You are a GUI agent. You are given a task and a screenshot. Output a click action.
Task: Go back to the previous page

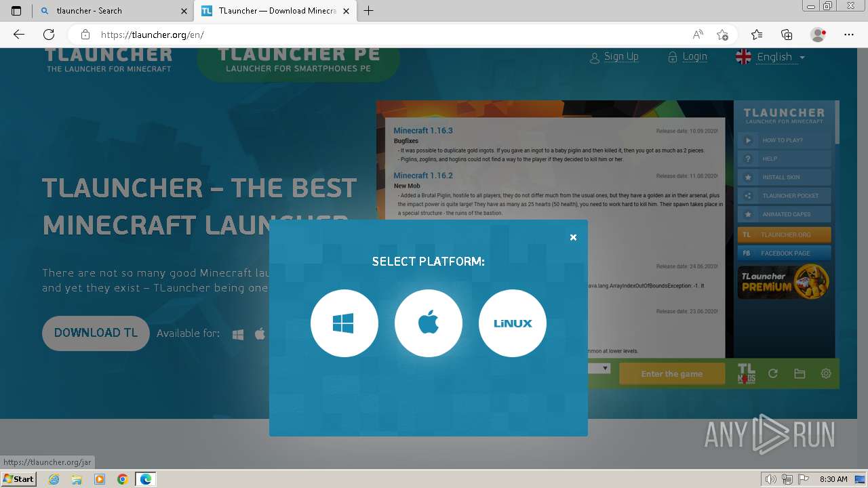19,35
